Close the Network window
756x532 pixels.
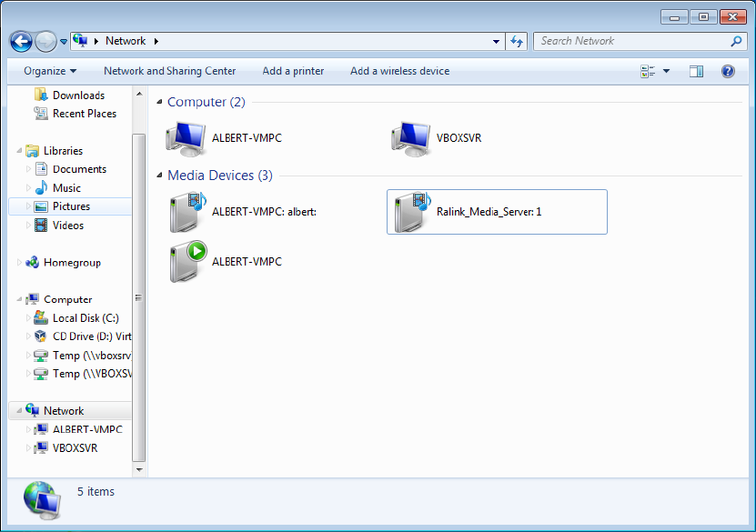733,17
